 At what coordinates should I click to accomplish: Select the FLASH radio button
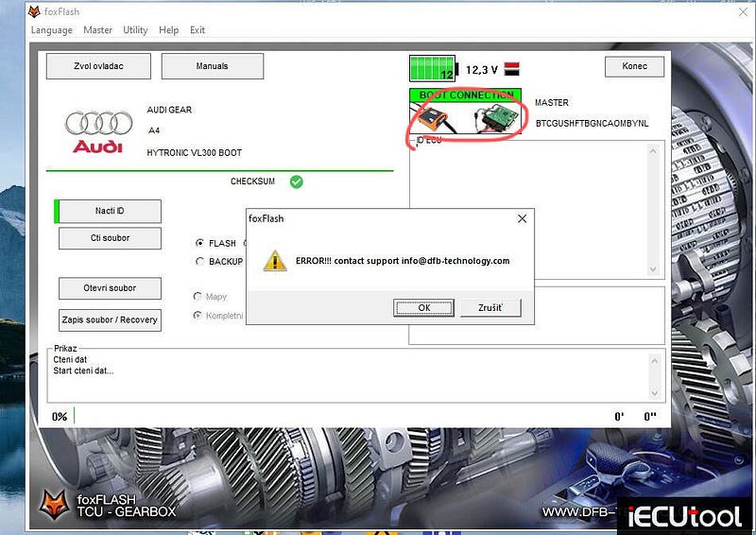coord(199,243)
